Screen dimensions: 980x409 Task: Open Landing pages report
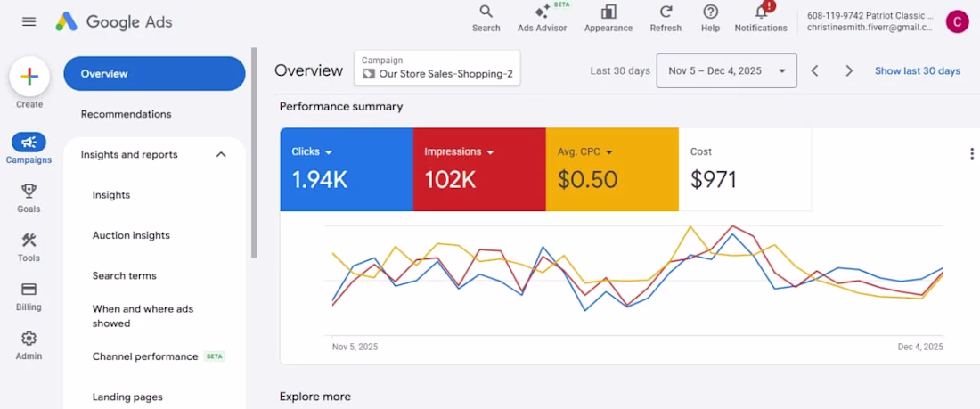(x=127, y=397)
